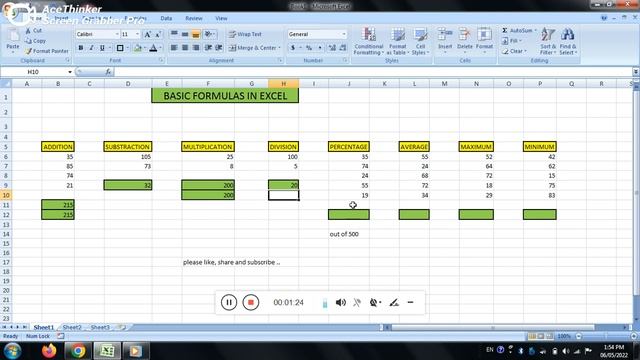Viewport: 640px width, 360px height.
Task: Click Increase Decimal icon
Action: pos(332,48)
